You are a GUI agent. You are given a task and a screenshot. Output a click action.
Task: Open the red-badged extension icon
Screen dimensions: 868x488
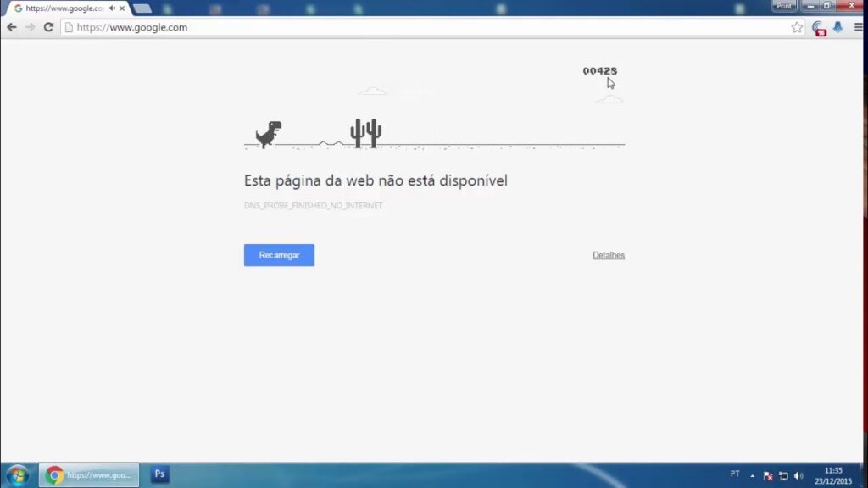[x=820, y=28]
